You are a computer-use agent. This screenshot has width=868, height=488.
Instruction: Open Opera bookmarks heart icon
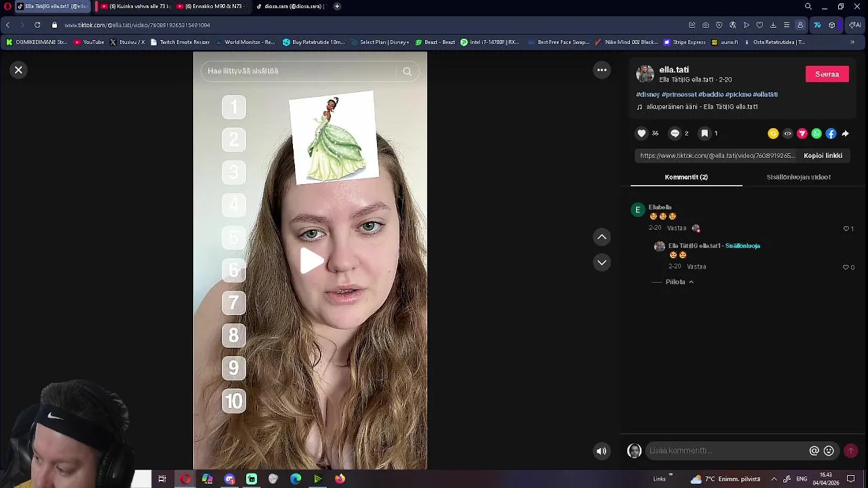point(759,25)
